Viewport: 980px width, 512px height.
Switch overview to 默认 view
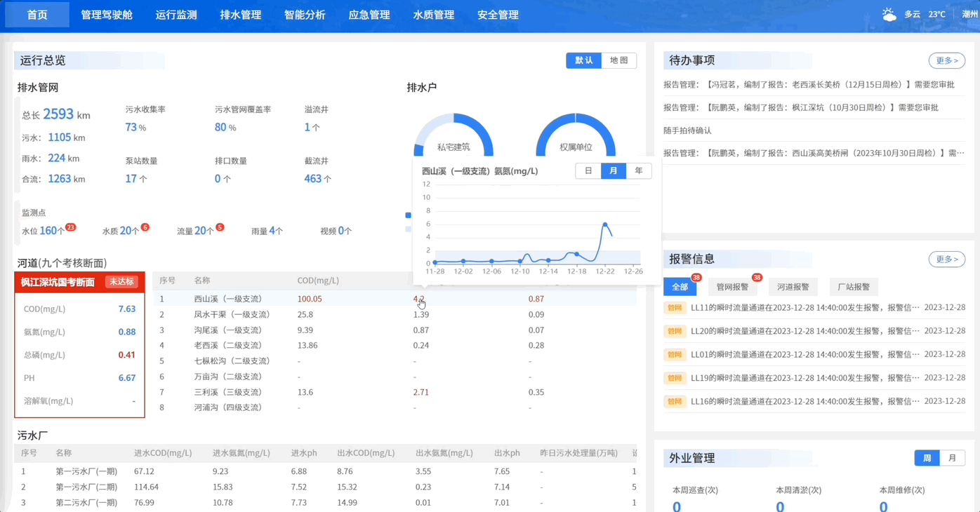point(584,60)
